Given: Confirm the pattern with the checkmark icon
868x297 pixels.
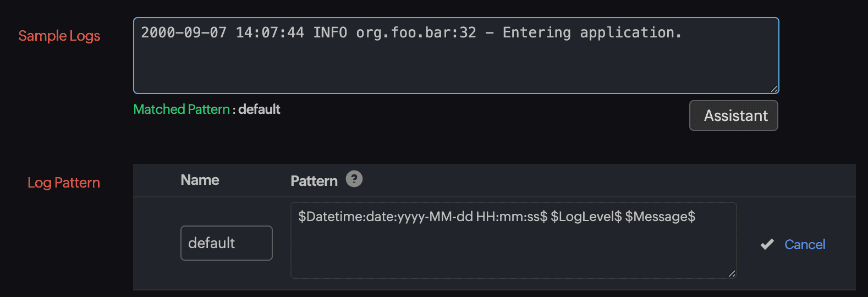Looking at the screenshot, I should pyautogui.click(x=767, y=244).
